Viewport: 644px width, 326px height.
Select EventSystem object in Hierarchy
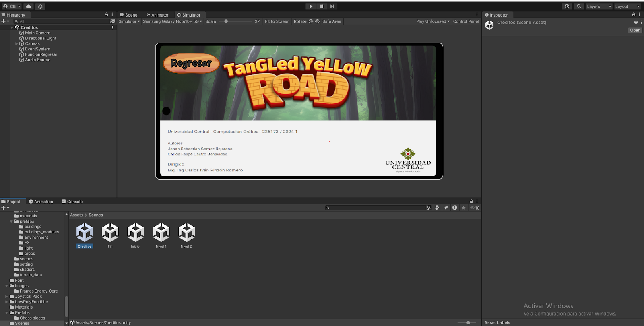37,49
